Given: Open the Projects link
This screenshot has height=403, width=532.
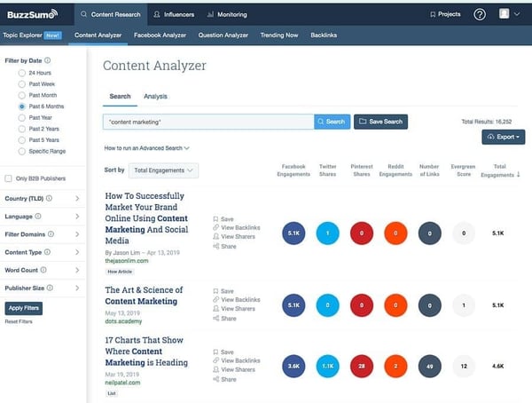Looking at the screenshot, I should (x=445, y=14).
